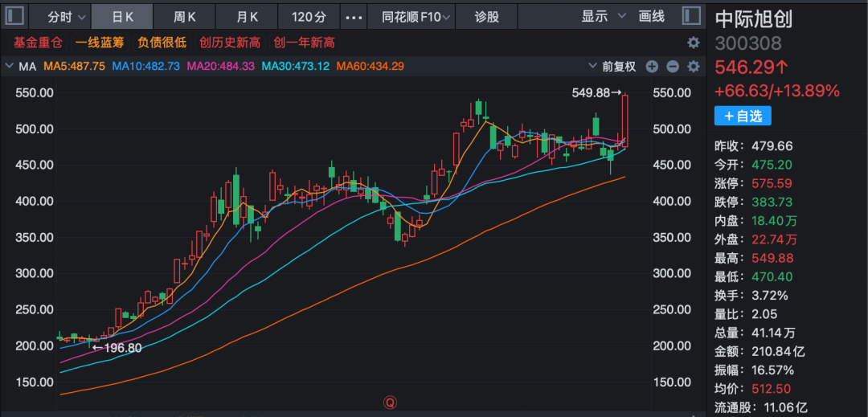The image size is (868, 417).
Task: Select the 120分 timeframe tab
Action: (309, 16)
